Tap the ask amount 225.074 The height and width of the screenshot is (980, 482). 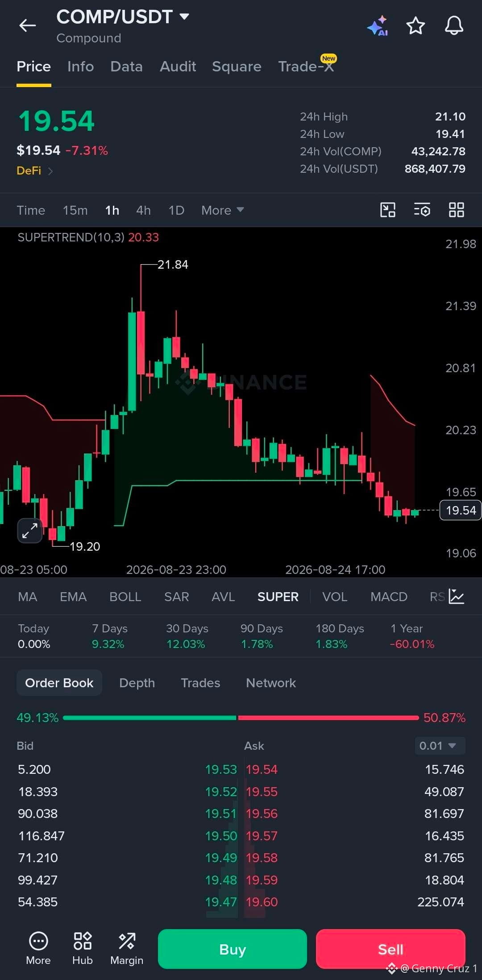tap(440, 902)
